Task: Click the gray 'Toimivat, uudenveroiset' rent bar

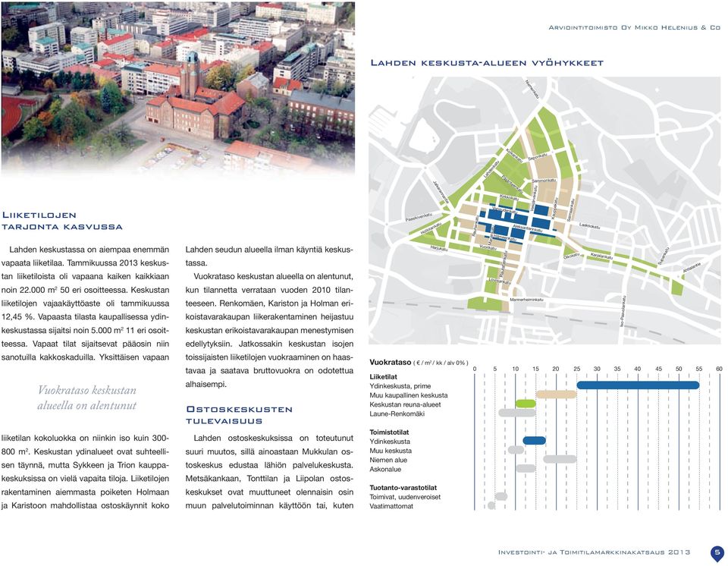Action: (x=501, y=496)
